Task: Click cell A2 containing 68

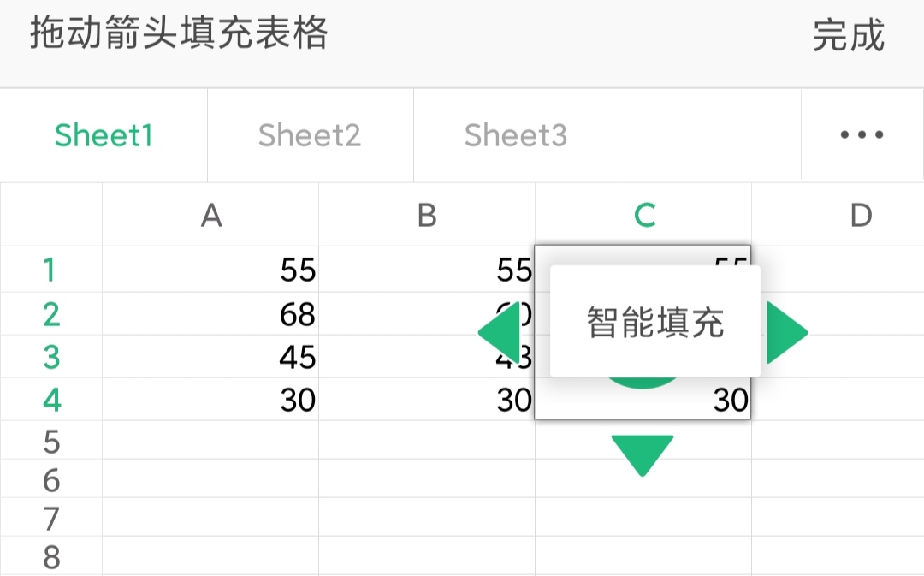Action: [210, 314]
